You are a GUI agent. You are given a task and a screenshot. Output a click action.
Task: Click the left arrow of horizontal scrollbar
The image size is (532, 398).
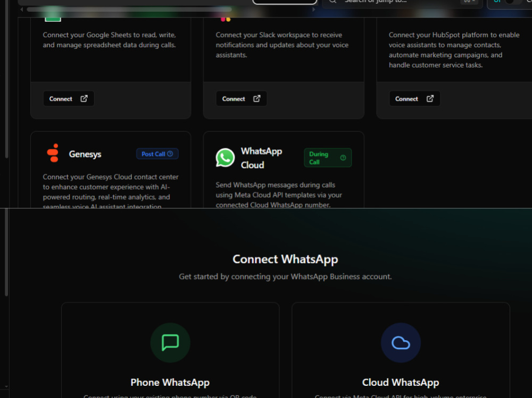coord(22,10)
